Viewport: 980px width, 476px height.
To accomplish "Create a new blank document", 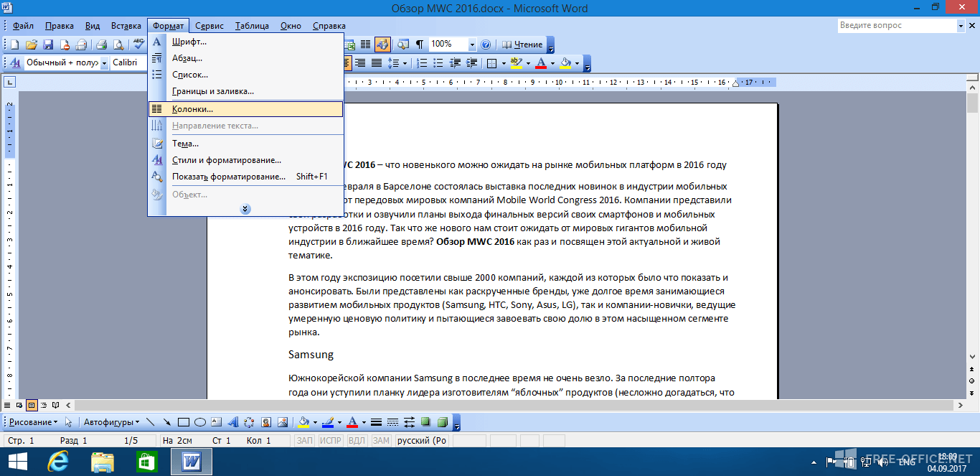I will (x=14, y=45).
